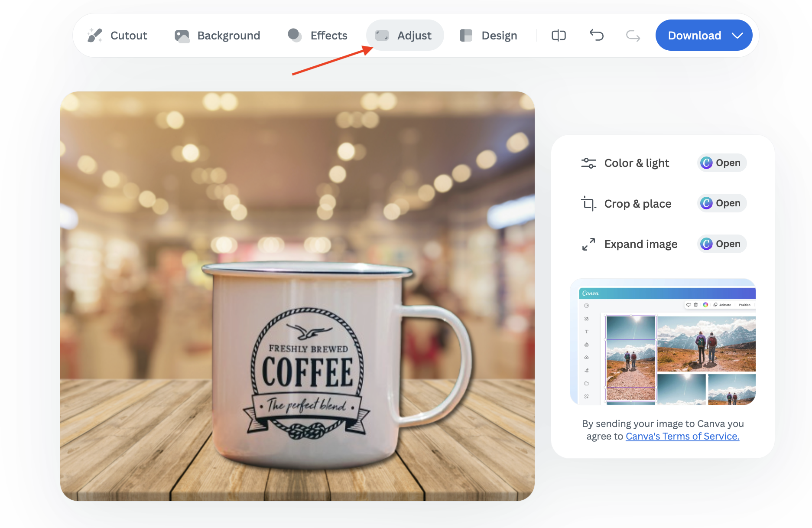812x528 pixels.
Task: Select the Background tab label
Action: click(228, 36)
